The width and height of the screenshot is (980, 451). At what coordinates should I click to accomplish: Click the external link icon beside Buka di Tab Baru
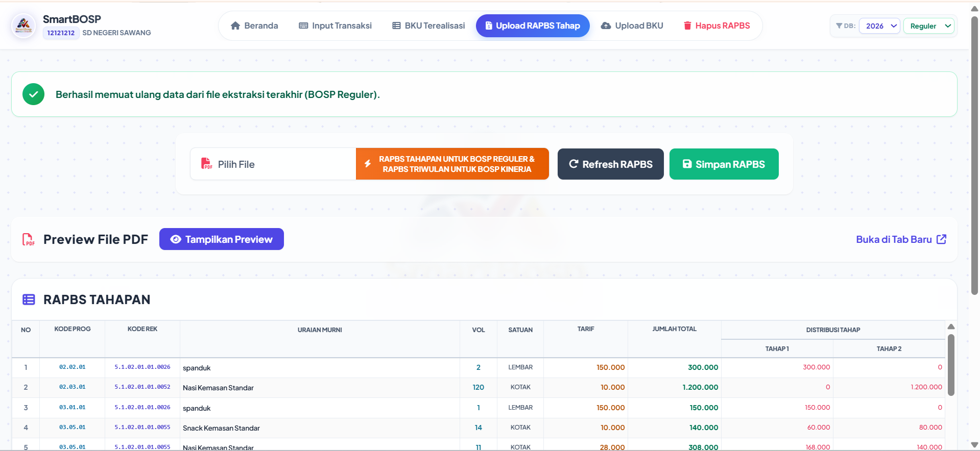tap(942, 239)
